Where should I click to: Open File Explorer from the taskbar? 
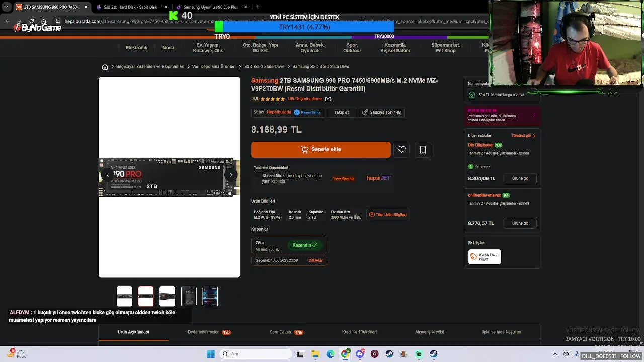coord(315,354)
